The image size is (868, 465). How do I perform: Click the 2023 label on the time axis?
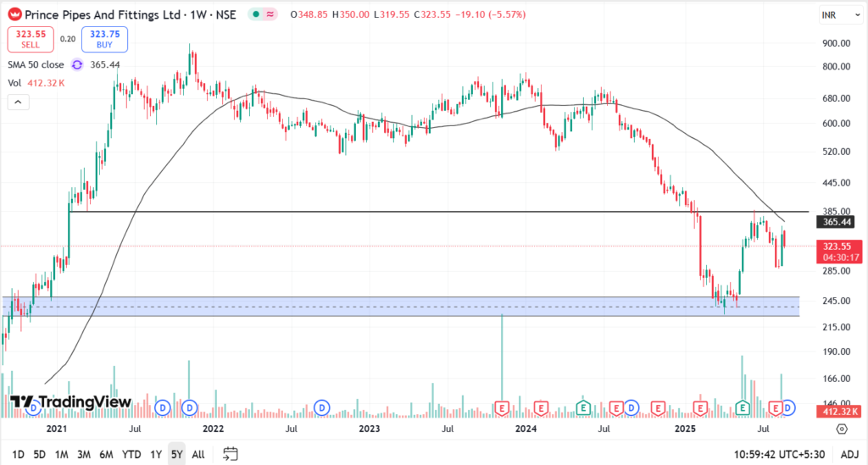point(370,429)
